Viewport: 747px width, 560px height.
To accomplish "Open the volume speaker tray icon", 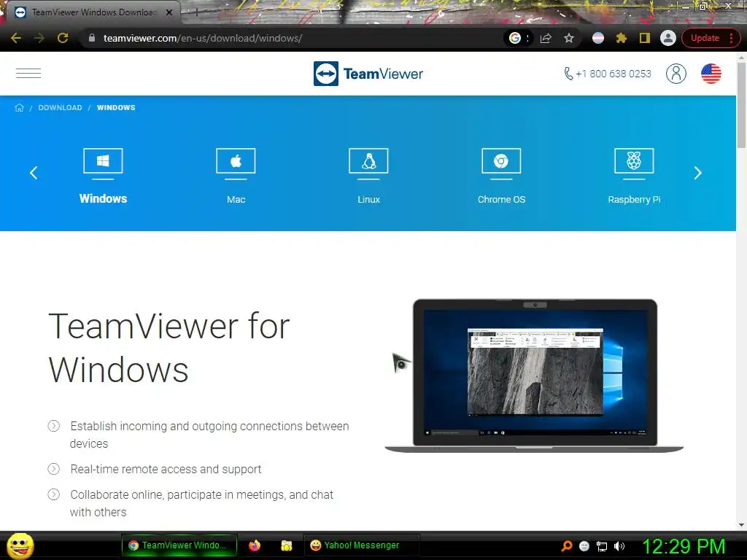I will [x=619, y=546].
